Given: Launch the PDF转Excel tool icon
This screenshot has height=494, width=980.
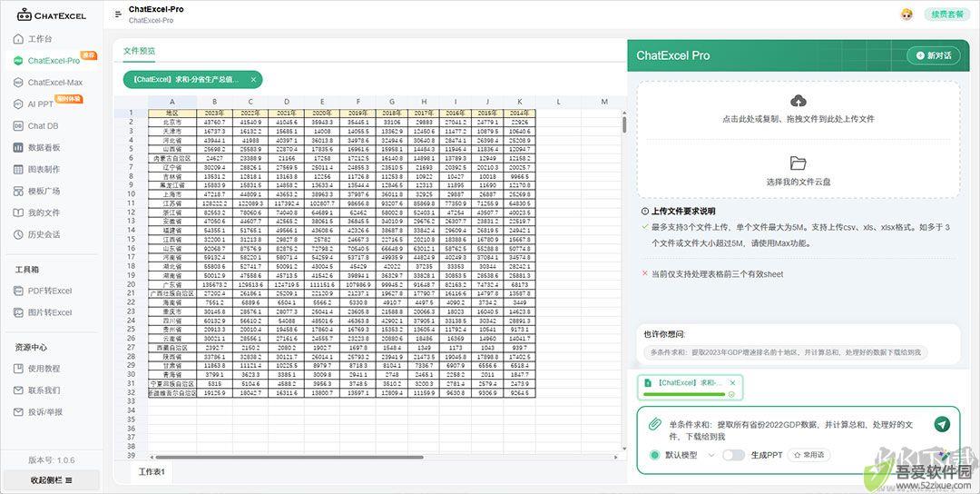Looking at the screenshot, I should [18, 291].
